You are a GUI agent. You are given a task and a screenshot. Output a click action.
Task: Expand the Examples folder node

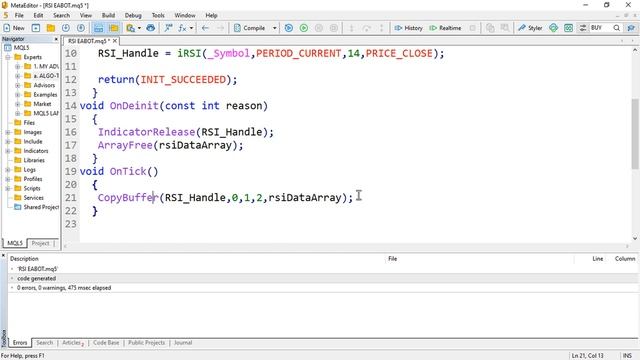click(18, 95)
